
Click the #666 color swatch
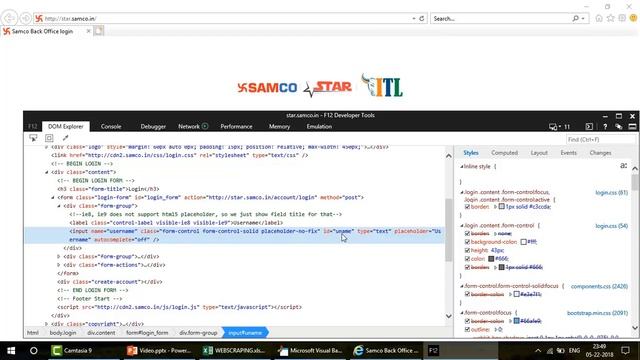coord(491,259)
